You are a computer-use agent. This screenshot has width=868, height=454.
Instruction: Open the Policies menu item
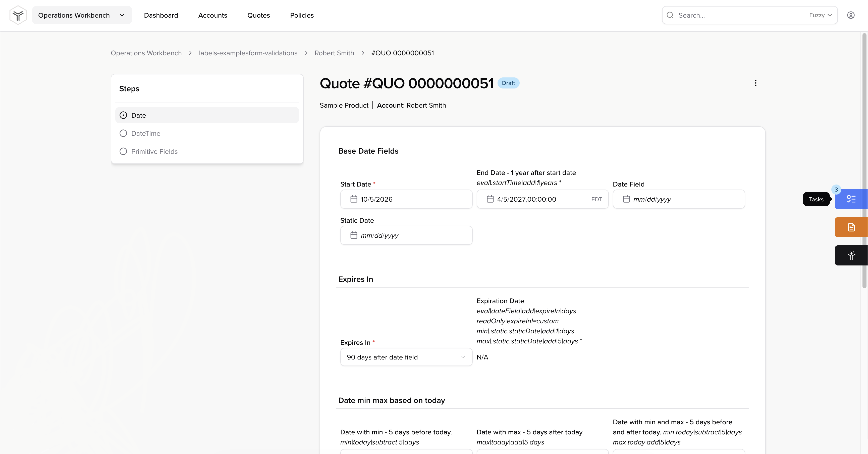click(302, 15)
